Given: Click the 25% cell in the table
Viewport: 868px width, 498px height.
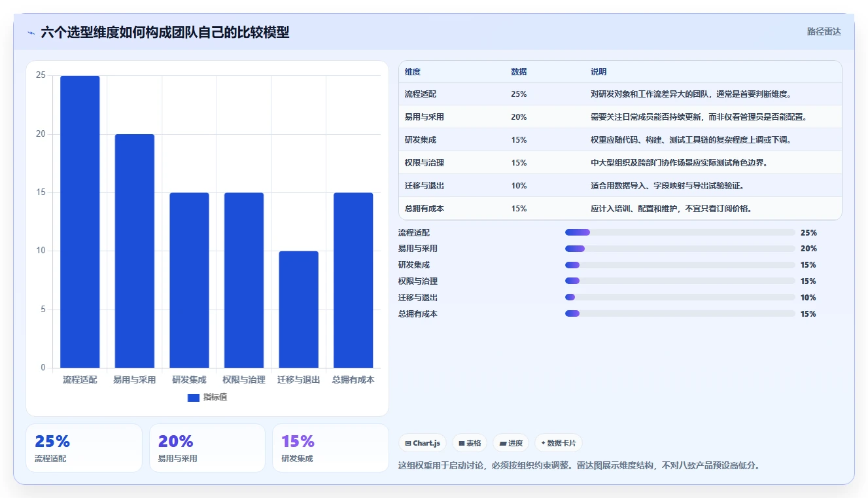Looking at the screenshot, I should [x=519, y=94].
